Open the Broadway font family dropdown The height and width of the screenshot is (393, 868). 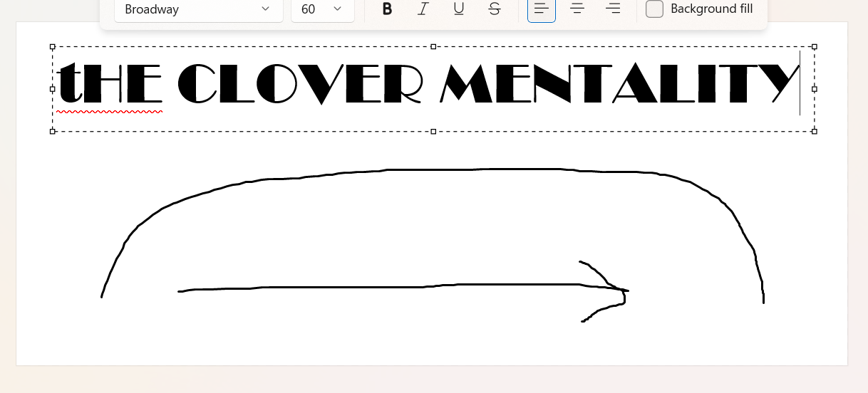(199, 9)
